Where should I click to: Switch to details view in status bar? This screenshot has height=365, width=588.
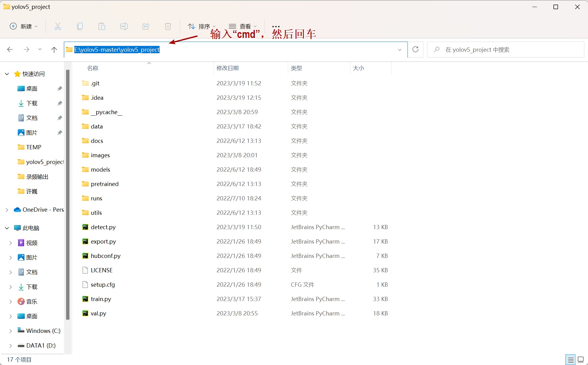tap(571, 360)
